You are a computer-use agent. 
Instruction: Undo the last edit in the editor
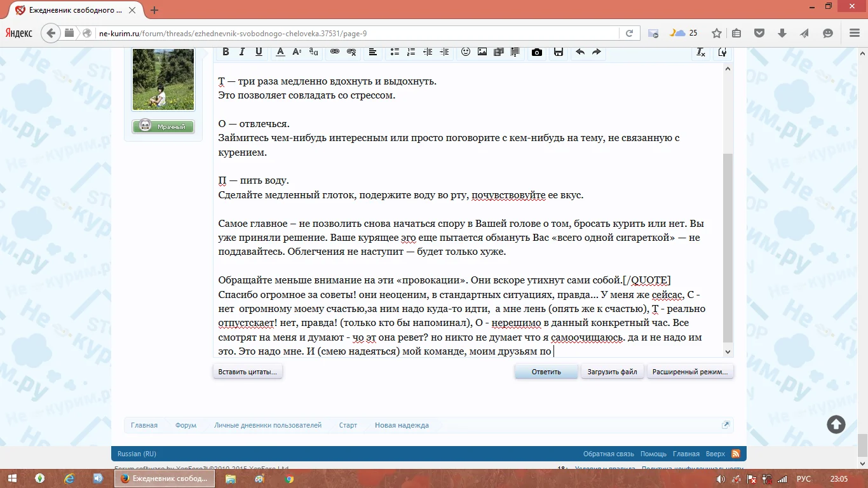pos(580,52)
